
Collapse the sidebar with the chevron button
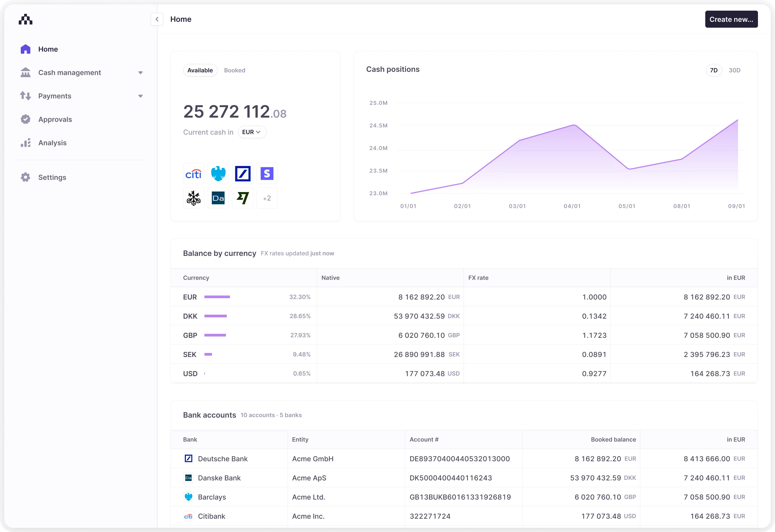[x=157, y=19]
